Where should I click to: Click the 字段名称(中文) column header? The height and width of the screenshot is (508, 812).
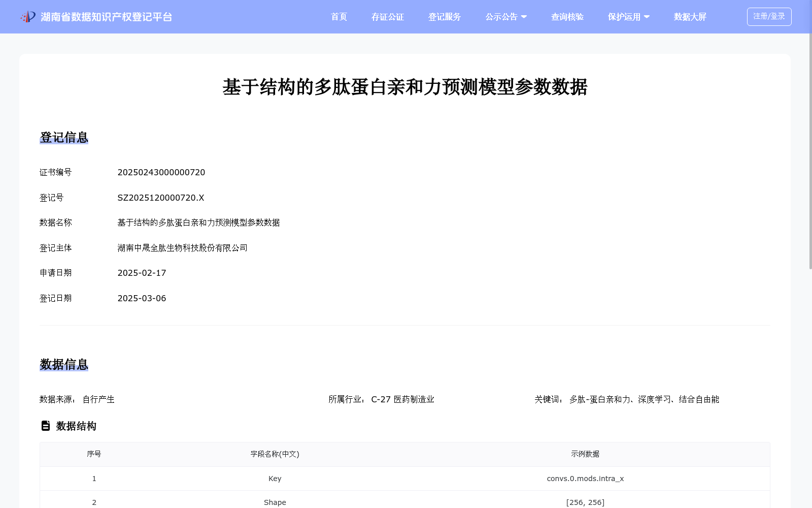coord(275,454)
